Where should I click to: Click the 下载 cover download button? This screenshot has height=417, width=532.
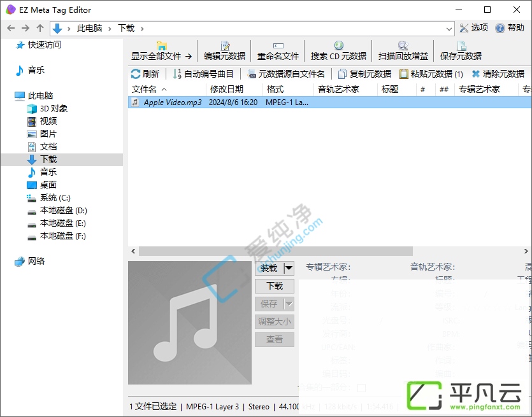pos(275,286)
